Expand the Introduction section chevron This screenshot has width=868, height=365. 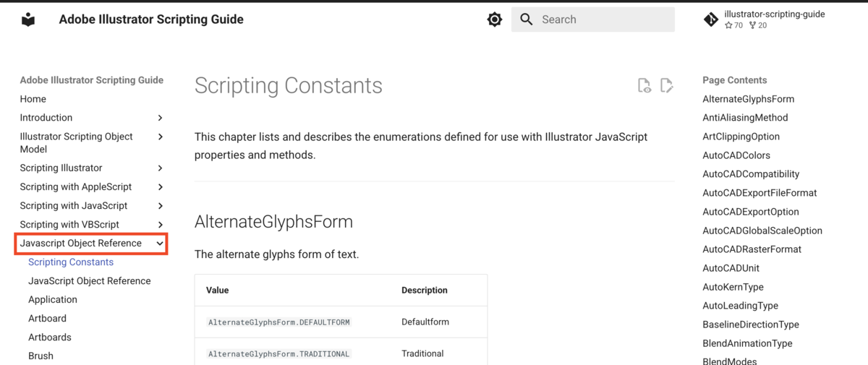click(x=160, y=118)
